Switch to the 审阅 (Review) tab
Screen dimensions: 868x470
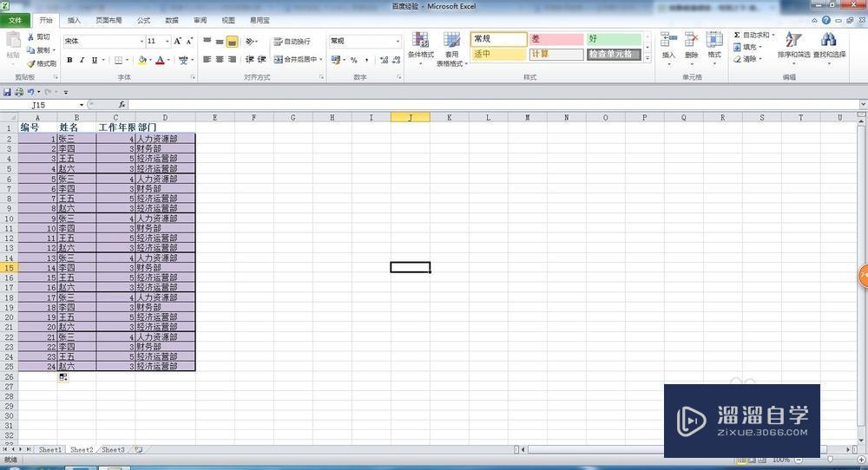tap(201, 21)
